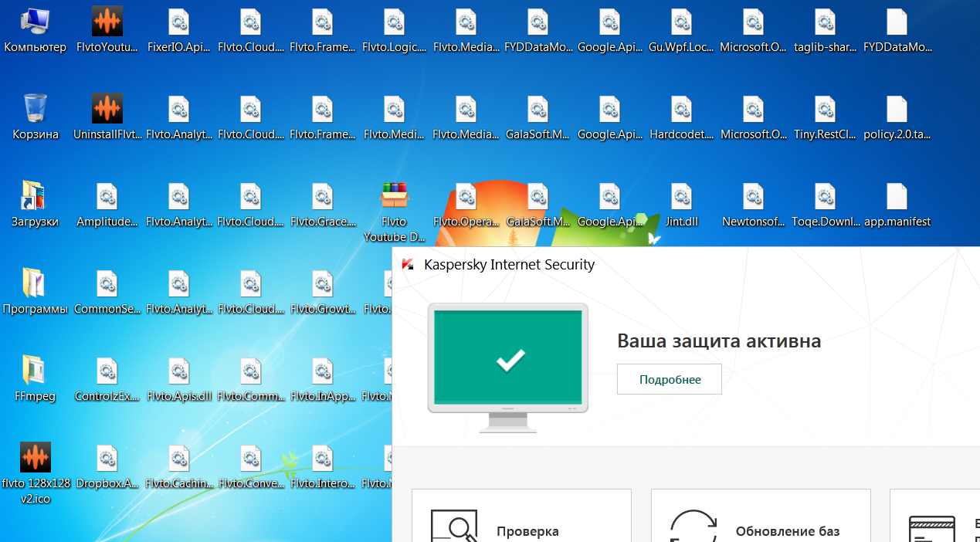Screen dimensions: 980x542
Task: Select the app.manifest file
Action: coord(897,205)
